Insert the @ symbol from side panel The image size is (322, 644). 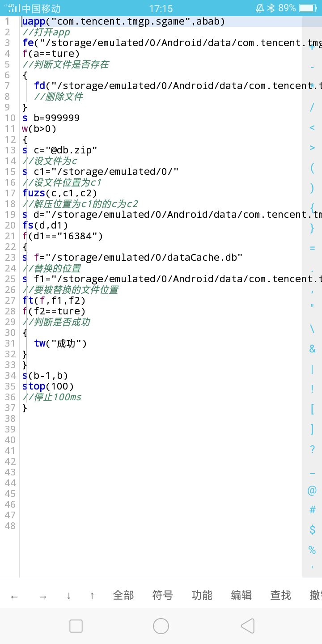312,491
